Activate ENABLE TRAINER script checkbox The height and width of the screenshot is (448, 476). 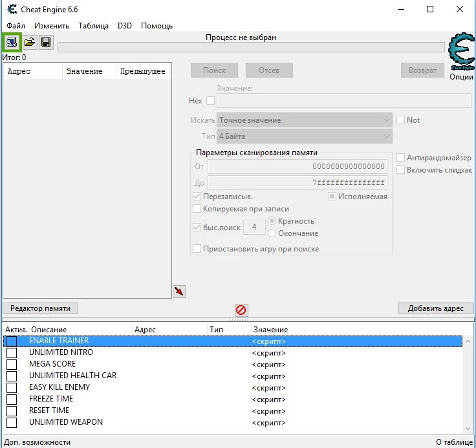(x=12, y=341)
